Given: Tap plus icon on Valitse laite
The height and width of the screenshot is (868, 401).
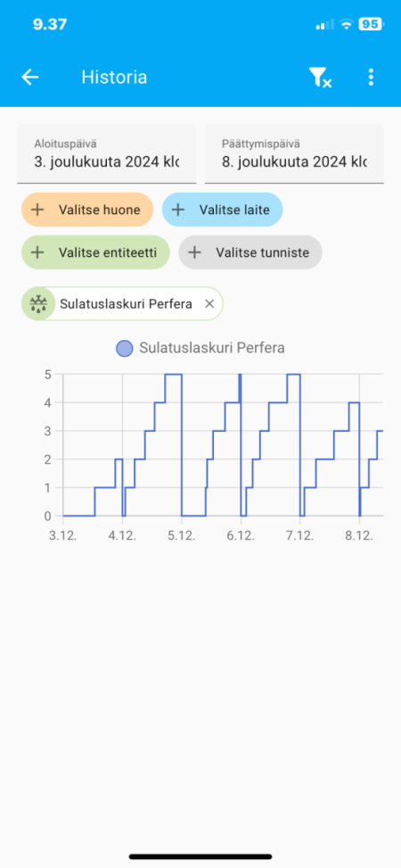Looking at the screenshot, I should pos(177,210).
